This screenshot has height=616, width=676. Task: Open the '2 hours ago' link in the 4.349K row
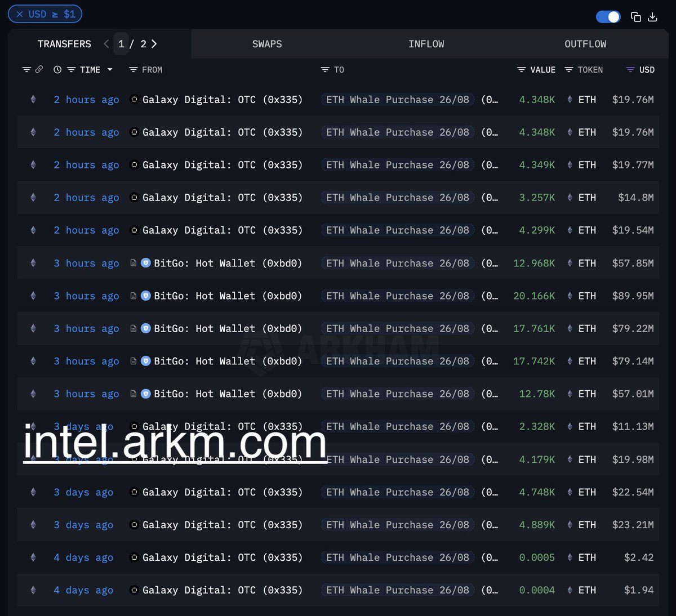coord(86,165)
